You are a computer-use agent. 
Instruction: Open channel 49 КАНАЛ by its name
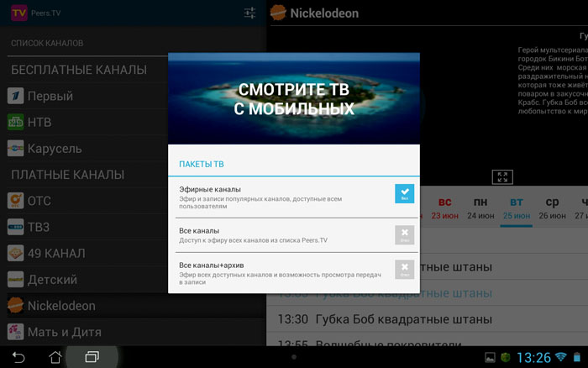(x=56, y=253)
